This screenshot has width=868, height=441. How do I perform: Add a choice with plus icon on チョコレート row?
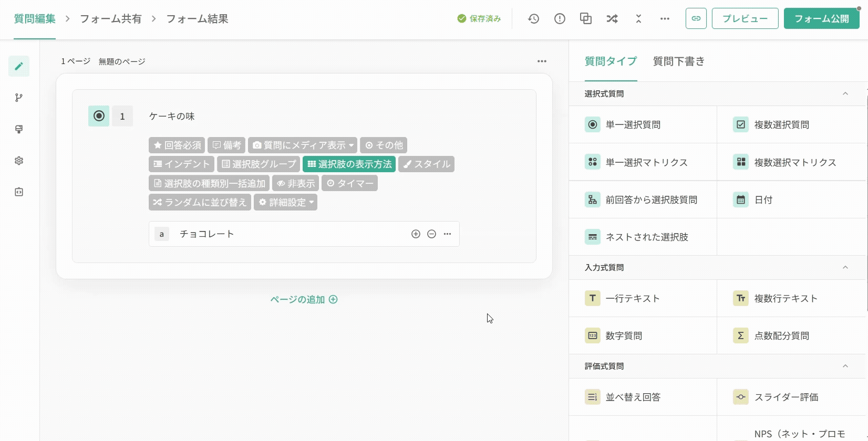(416, 234)
